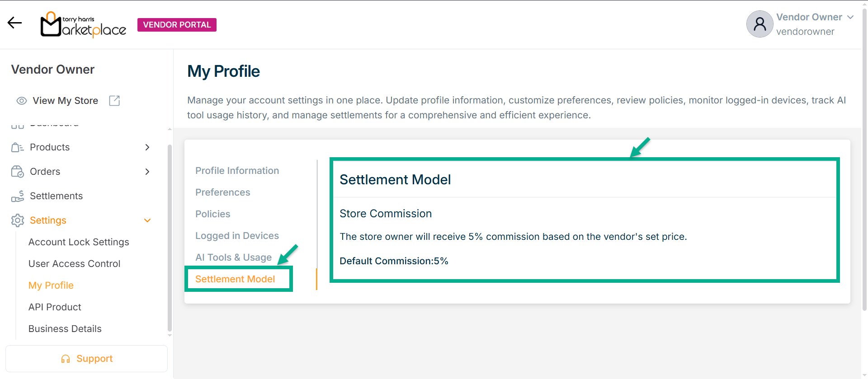Select the Logged in Devices tab

237,236
